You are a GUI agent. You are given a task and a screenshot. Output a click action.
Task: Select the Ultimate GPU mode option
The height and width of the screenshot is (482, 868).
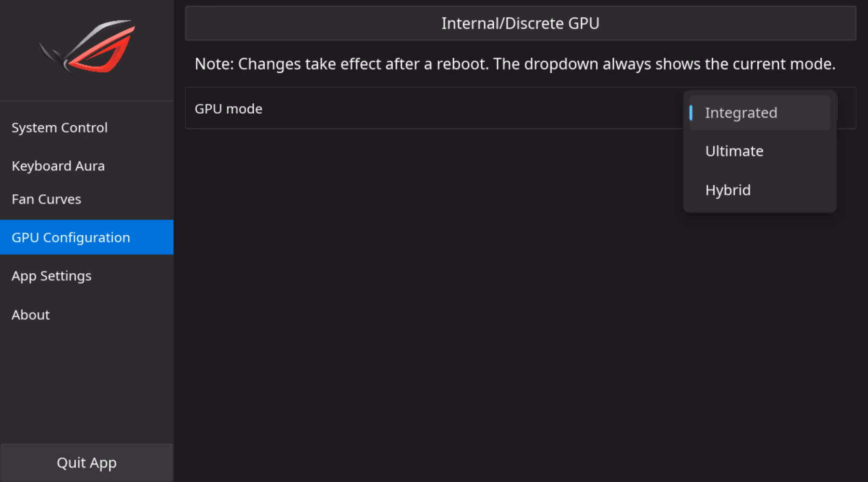click(x=734, y=151)
